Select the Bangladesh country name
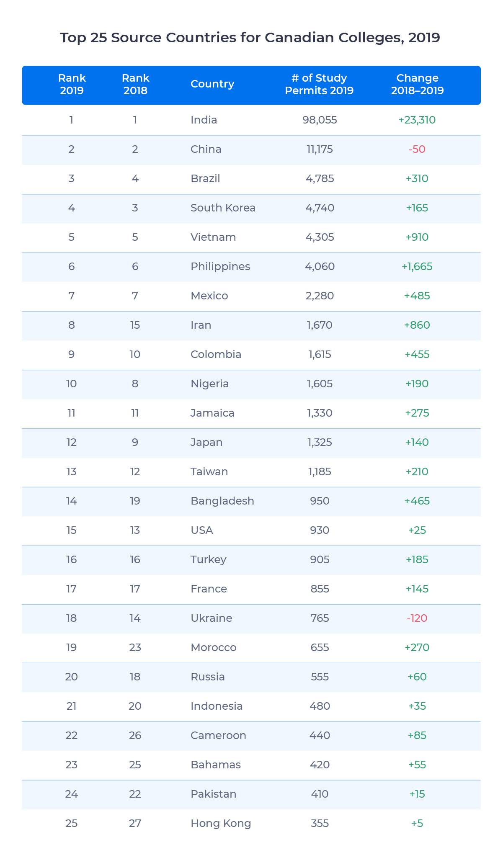The height and width of the screenshot is (868, 503). click(222, 501)
